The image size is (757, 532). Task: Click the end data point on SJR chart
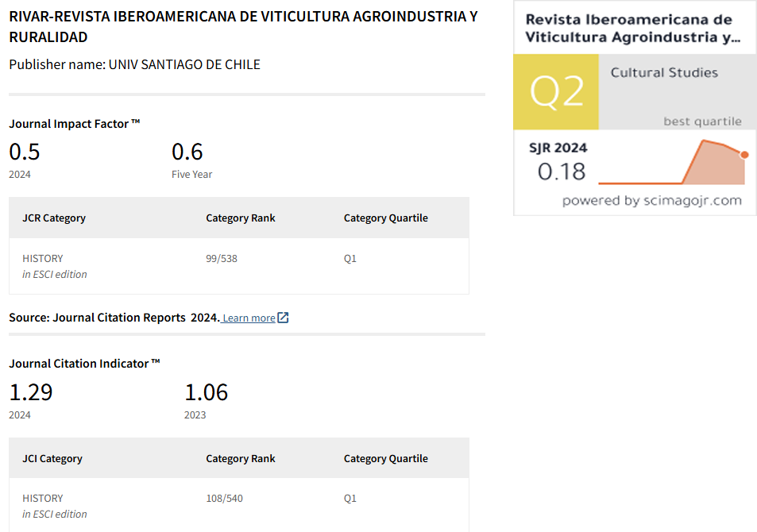click(744, 154)
